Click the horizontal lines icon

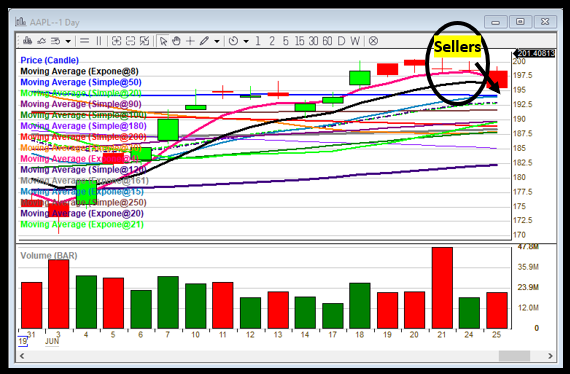(x=84, y=41)
